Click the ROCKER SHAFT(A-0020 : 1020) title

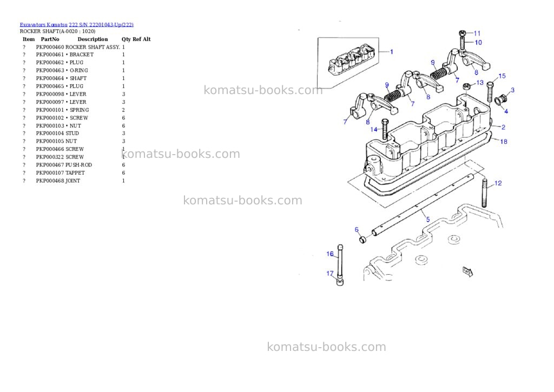(57, 31)
